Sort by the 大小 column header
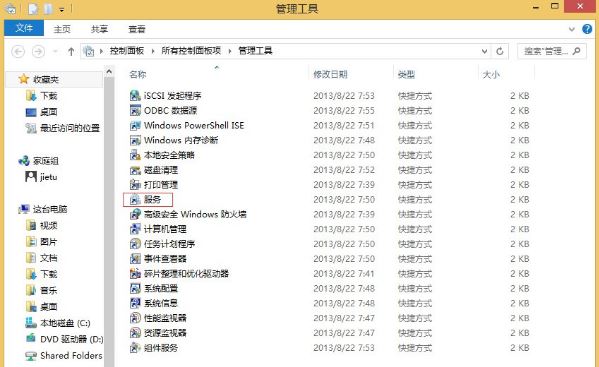599x367 pixels. [491, 74]
